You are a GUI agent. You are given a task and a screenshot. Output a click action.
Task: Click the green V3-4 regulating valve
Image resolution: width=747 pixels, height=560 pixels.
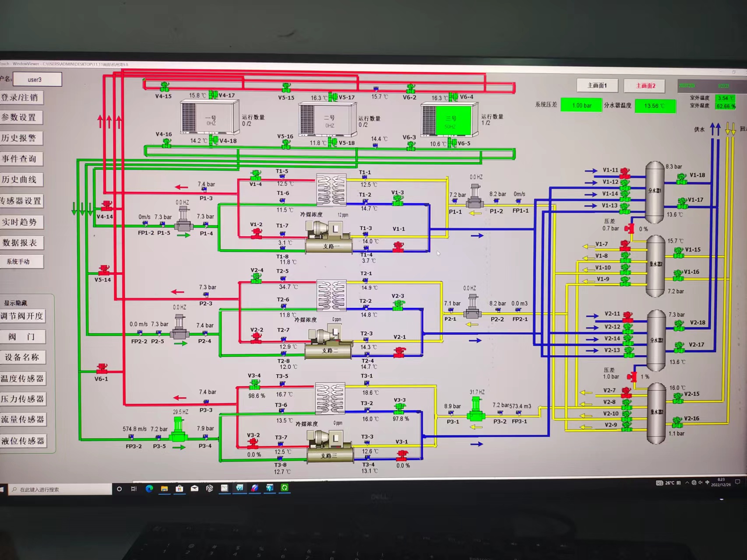[254, 385]
